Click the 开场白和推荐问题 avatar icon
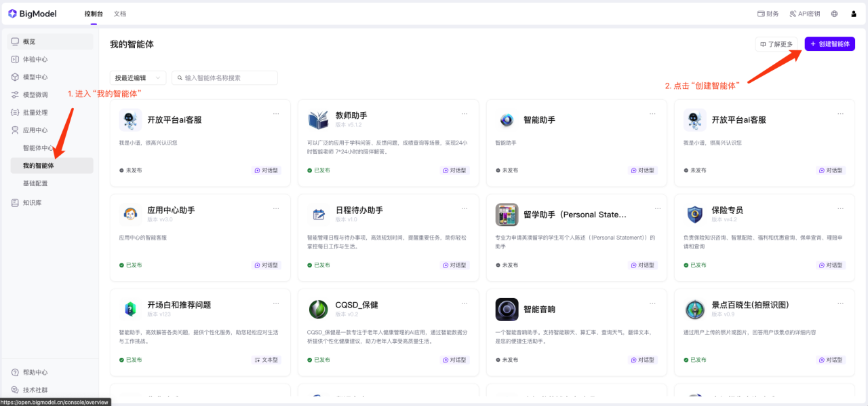This screenshot has height=406, width=868. tap(130, 309)
